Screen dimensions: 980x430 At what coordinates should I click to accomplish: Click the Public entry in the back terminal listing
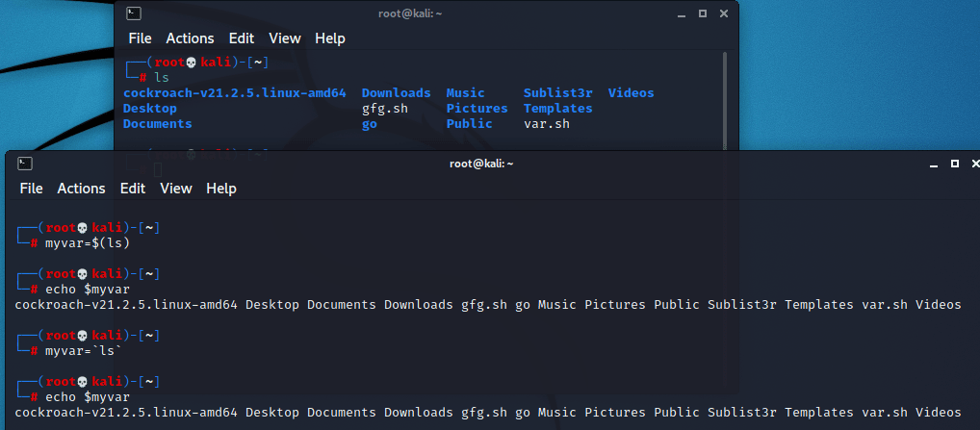click(470, 123)
